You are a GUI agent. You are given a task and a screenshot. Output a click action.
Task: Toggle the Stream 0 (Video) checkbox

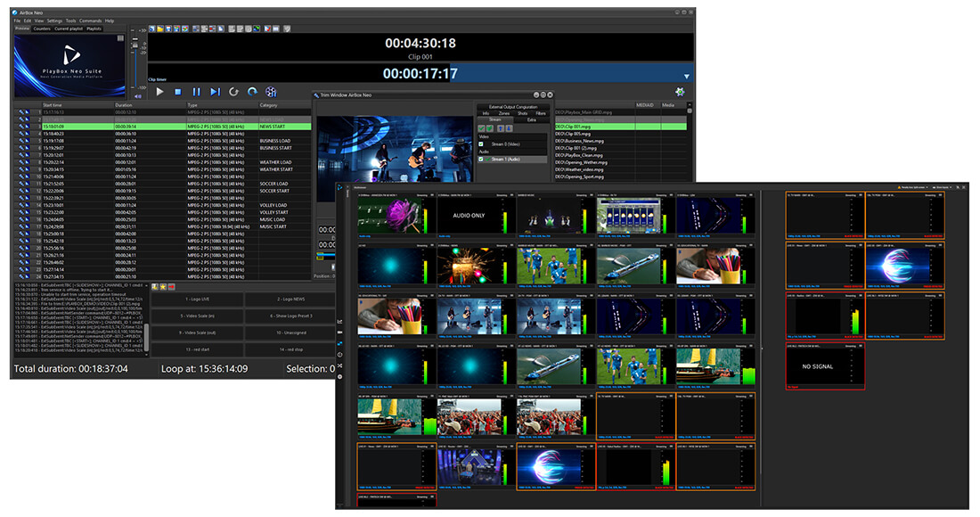(480, 144)
